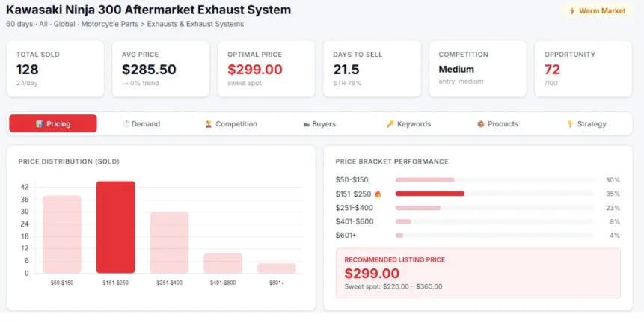This screenshot has height=323, width=644.
Task: Click the $401-$600 bracket progress bar
Action: click(x=494, y=221)
